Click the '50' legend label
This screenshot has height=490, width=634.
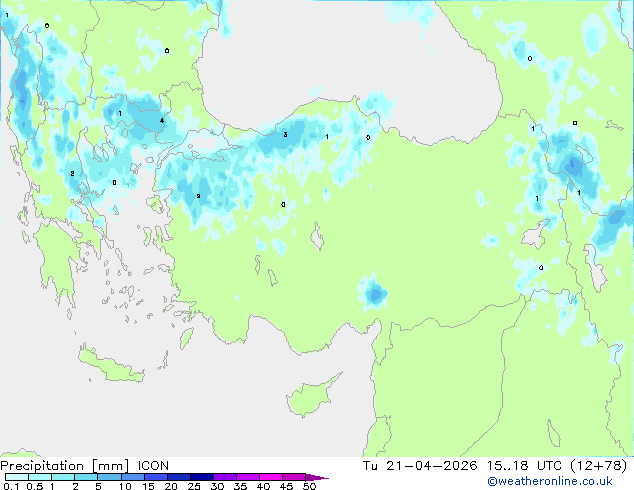(x=309, y=486)
